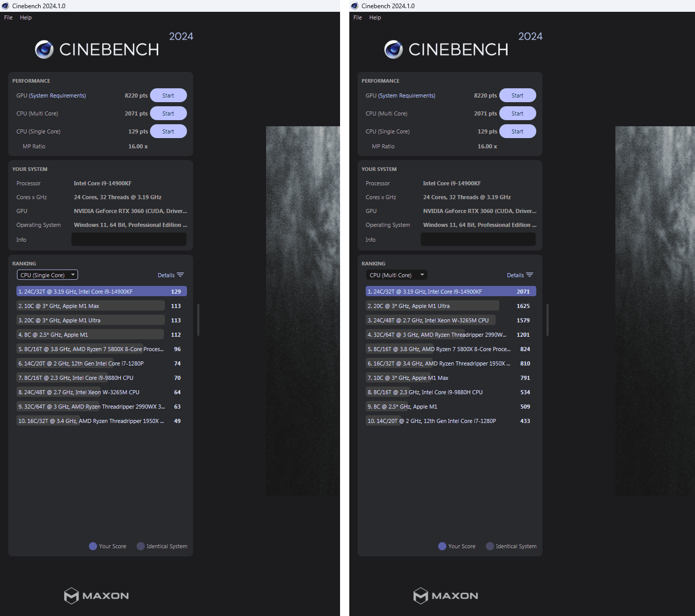Start the CPU Single Core test in the left window

click(168, 131)
